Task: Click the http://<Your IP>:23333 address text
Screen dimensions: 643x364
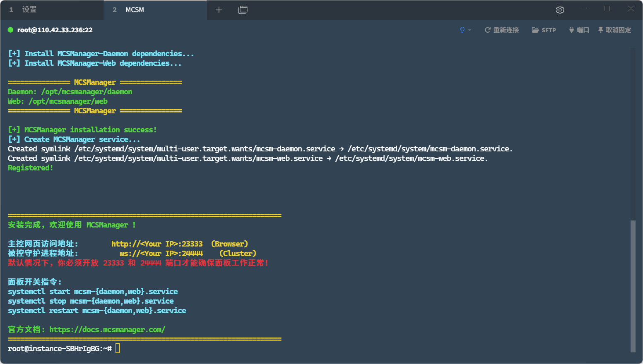Action: (157, 244)
